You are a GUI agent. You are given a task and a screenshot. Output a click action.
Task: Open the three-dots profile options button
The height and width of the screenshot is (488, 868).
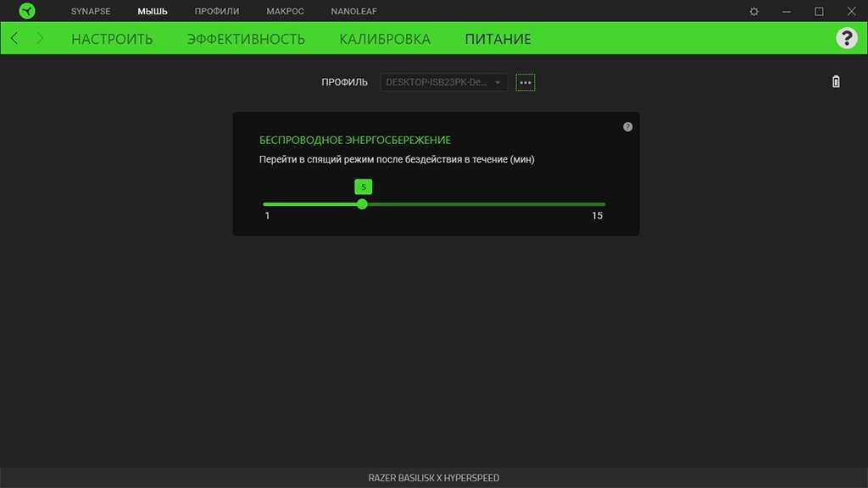click(x=526, y=82)
